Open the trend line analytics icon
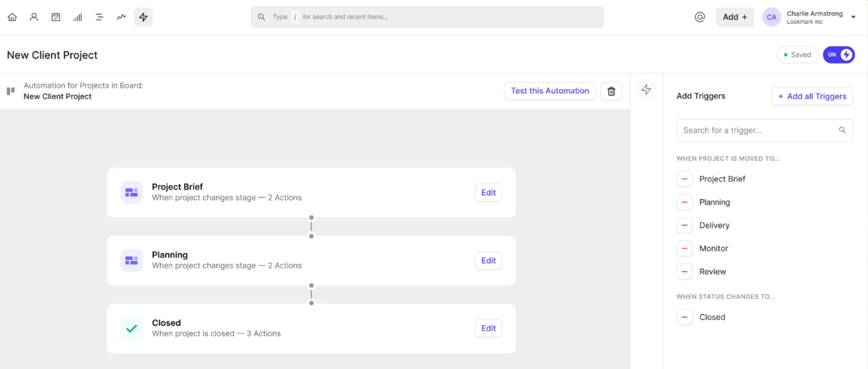This screenshot has width=868, height=369. [121, 17]
